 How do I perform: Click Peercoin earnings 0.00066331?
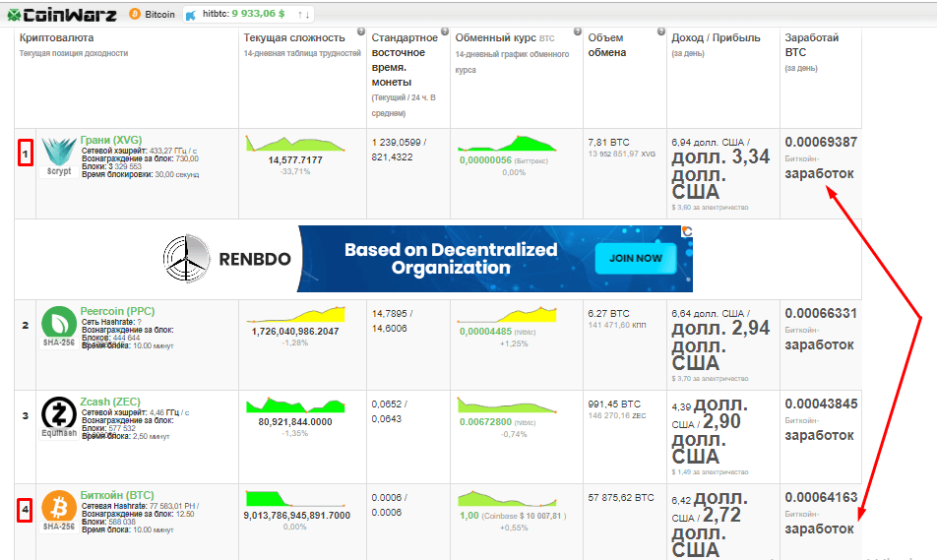click(821, 313)
